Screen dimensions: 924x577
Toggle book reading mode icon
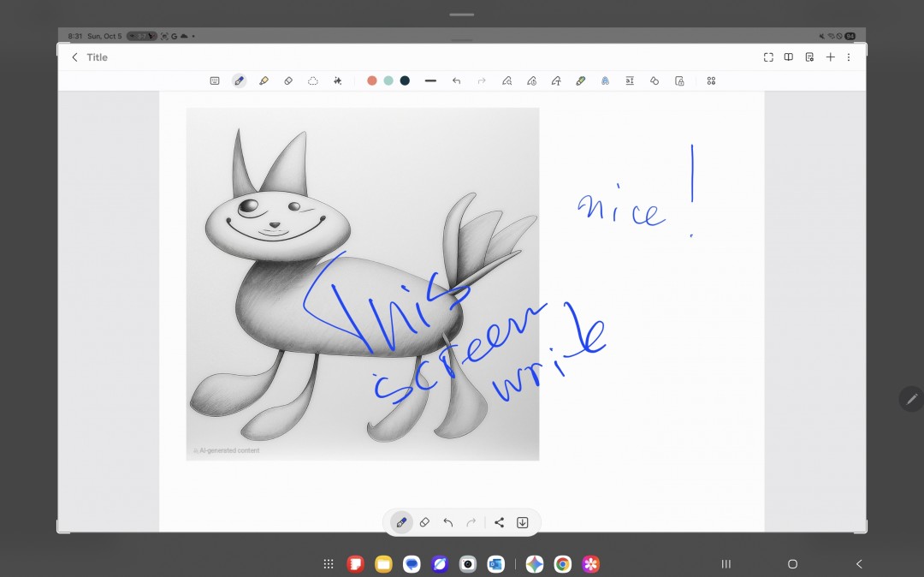[789, 57]
